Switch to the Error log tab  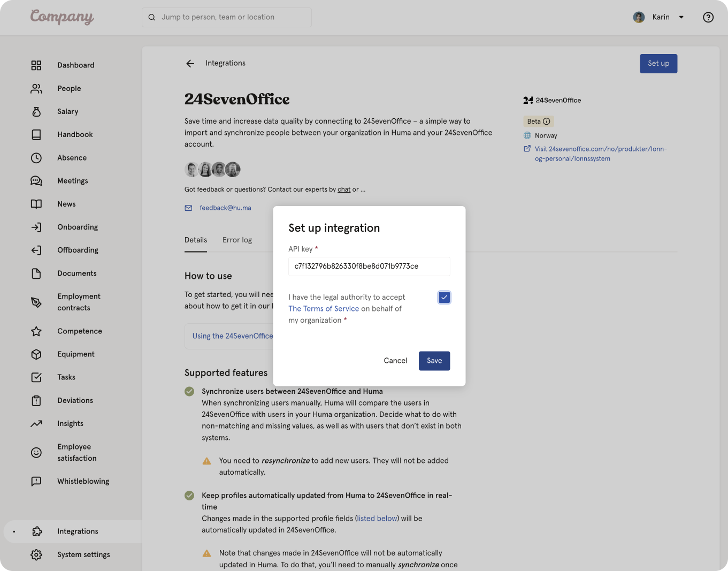237,240
